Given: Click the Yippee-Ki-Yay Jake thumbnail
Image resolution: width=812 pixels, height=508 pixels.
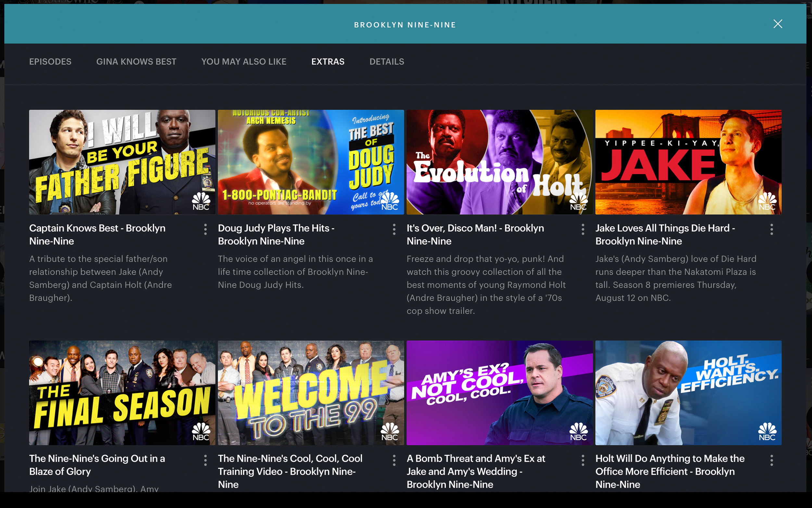Looking at the screenshot, I should (688, 162).
